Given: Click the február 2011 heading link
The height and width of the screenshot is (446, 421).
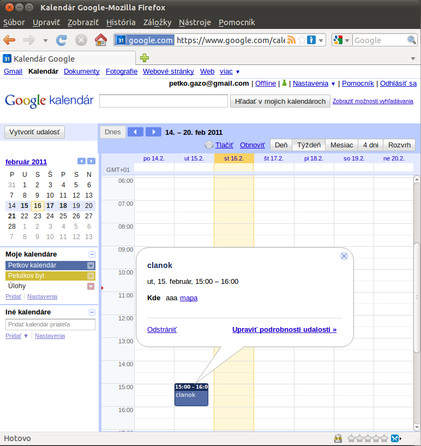Looking at the screenshot, I should [26, 162].
